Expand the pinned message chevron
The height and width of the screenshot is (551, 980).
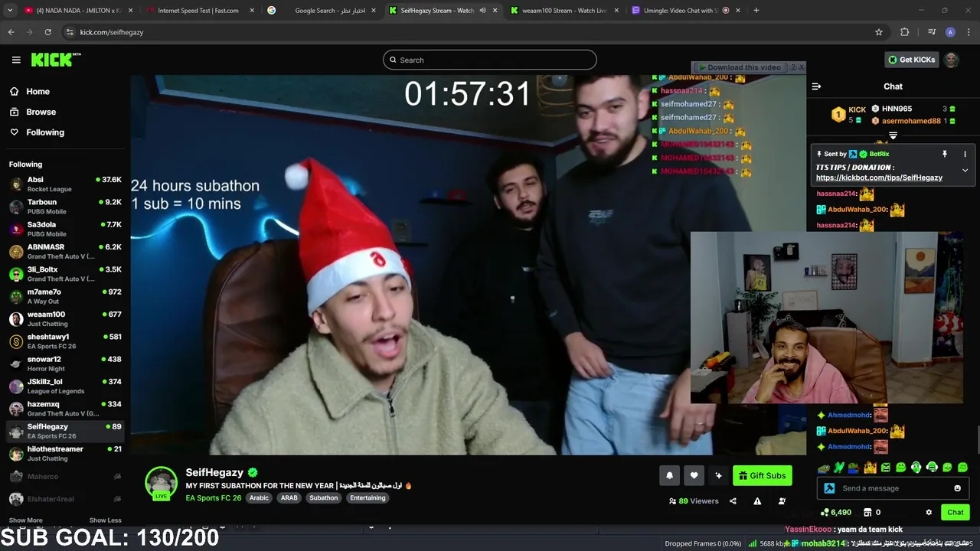[x=965, y=170]
